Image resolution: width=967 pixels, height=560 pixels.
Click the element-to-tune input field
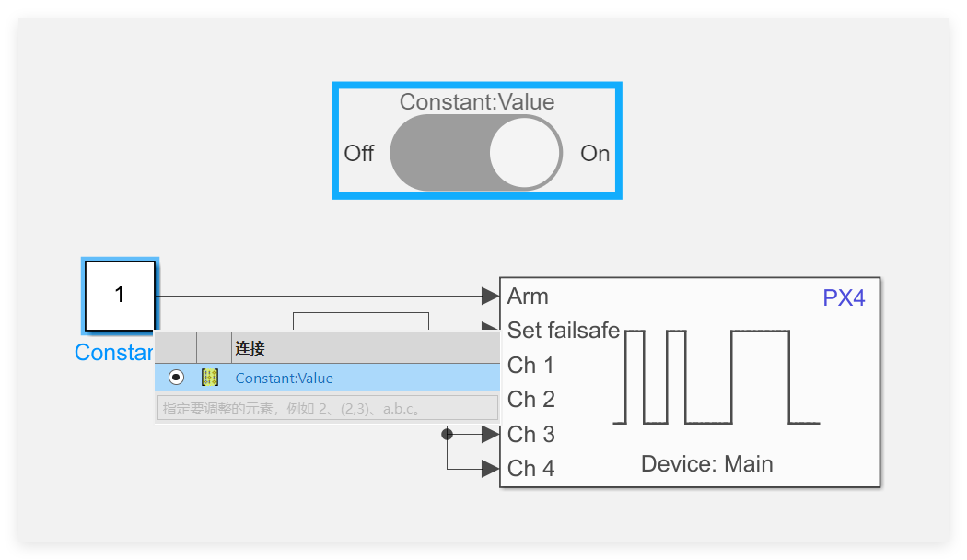point(328,407)
